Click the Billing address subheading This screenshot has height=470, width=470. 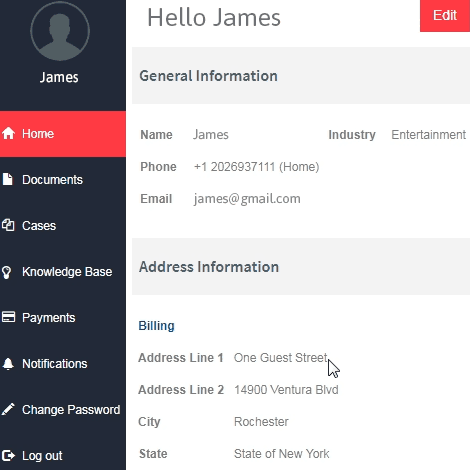point(156,326)
